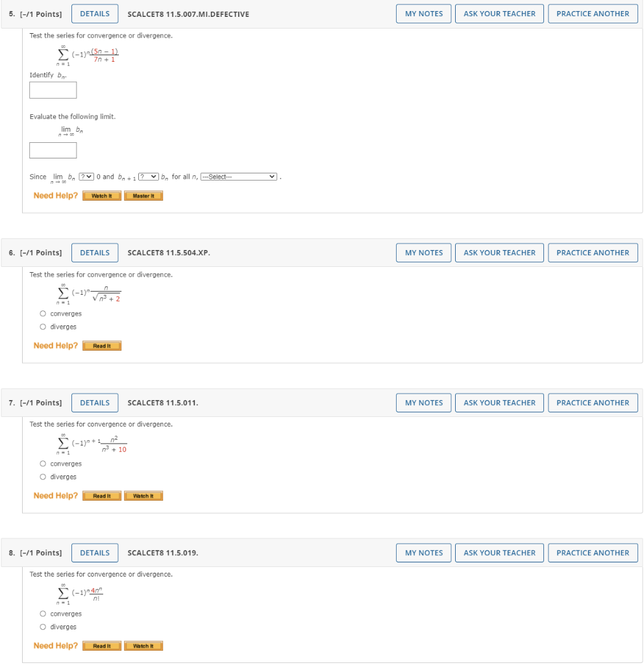The width and height of the screenshot is (644, 665).
Task: Open the Watch It help for problem 5
Action: pyautogui.click(x=101, y=195)
